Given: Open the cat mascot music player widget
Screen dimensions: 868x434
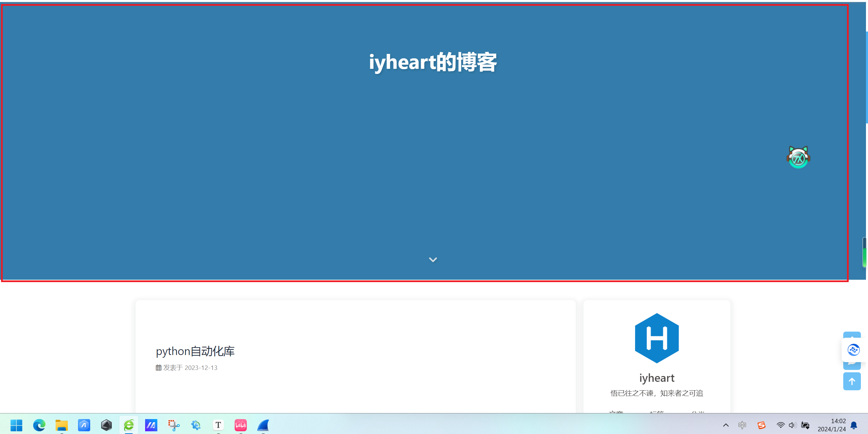Looking at the screenshot, I should [x=798, y=157].
